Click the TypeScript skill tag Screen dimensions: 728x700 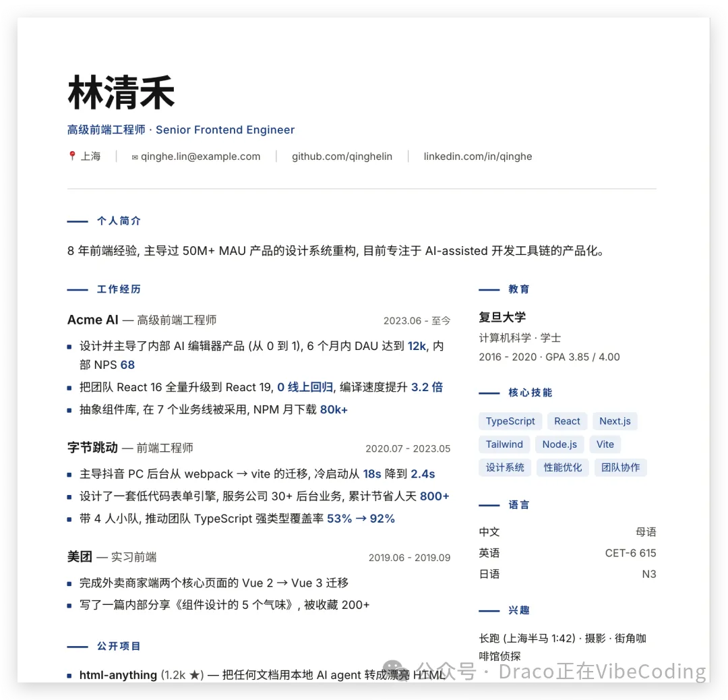pyautogui.click(x=510, y=421)
